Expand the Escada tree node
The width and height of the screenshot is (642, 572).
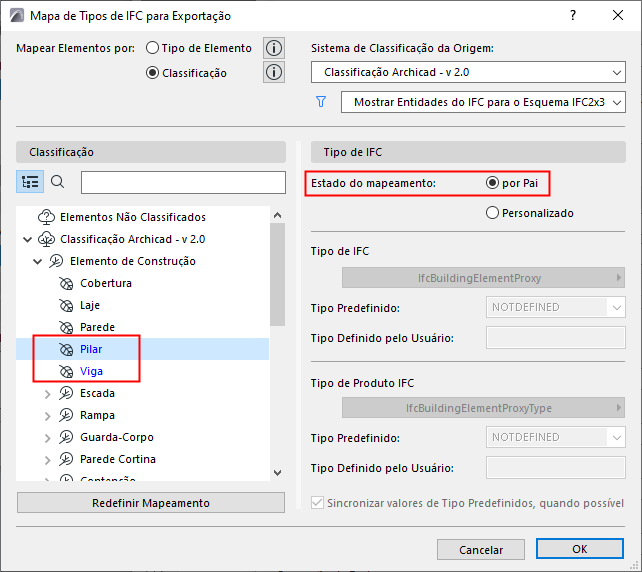47,394
